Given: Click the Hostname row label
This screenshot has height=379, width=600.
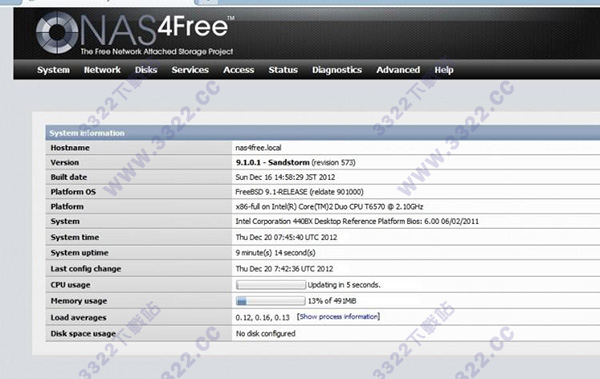Looking at the screenshot, I should [x=70, y=148].
